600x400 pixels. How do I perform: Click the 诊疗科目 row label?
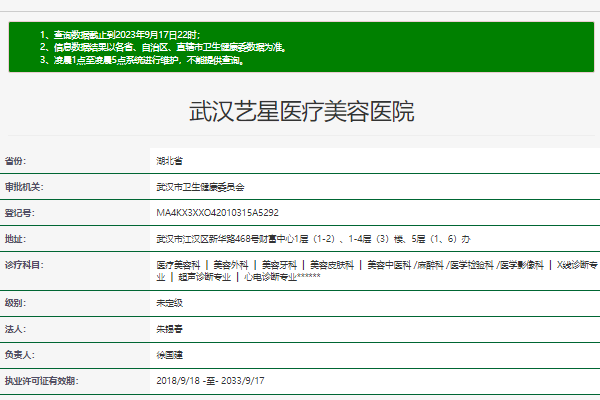26,265
